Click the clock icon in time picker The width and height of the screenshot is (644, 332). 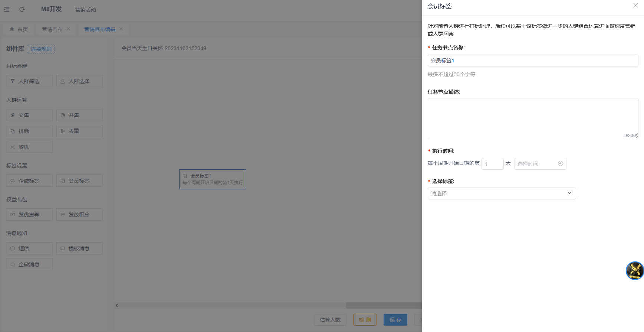pyautogui.click(x=561, y=163)
